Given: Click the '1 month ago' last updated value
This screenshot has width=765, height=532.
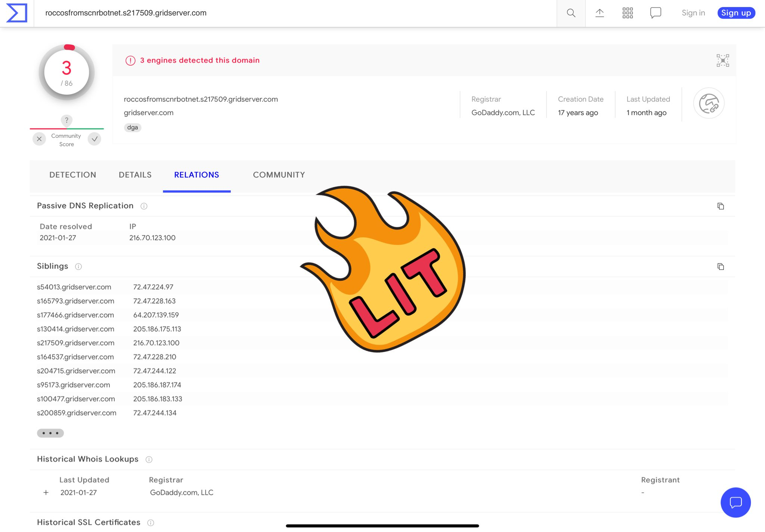Looking at the screenshot, I should [646, 113].
